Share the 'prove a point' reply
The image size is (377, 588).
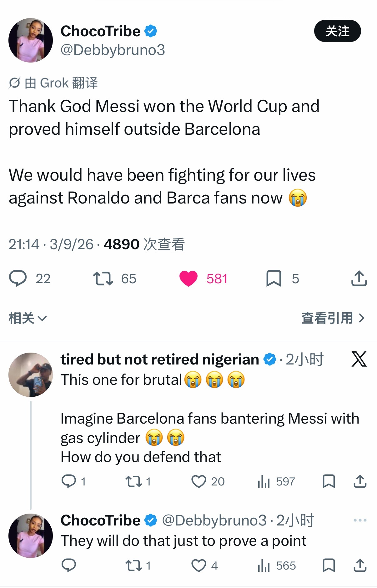coord(360,565)
